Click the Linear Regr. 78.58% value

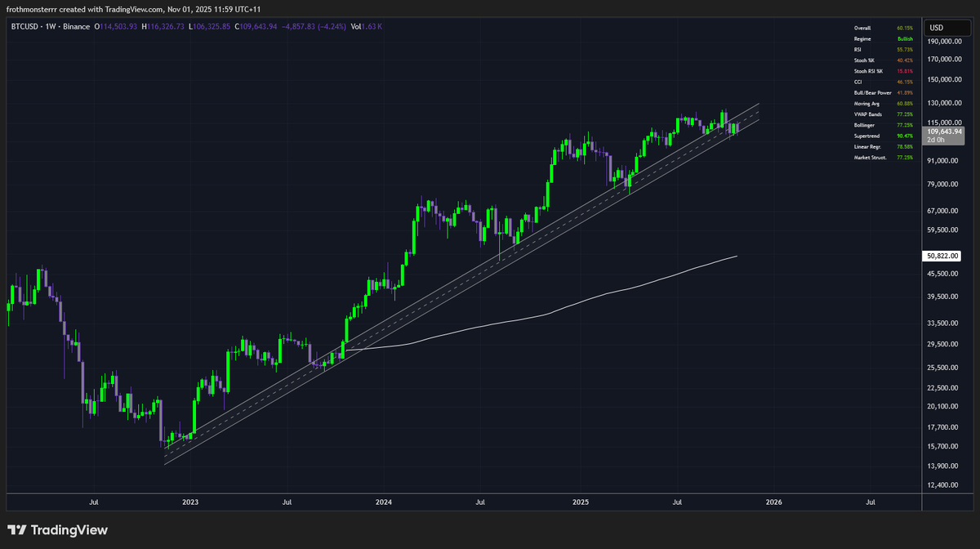pos(906,145)
